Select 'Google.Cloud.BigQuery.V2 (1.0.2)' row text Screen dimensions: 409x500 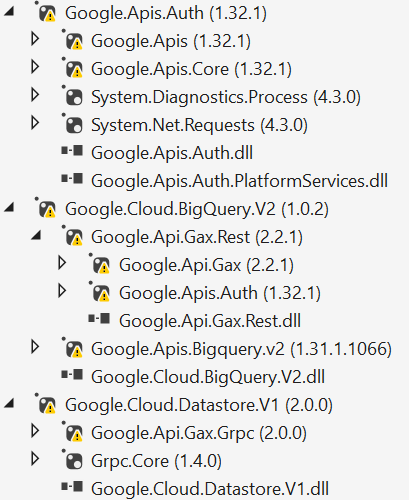[x=197, y=210]
